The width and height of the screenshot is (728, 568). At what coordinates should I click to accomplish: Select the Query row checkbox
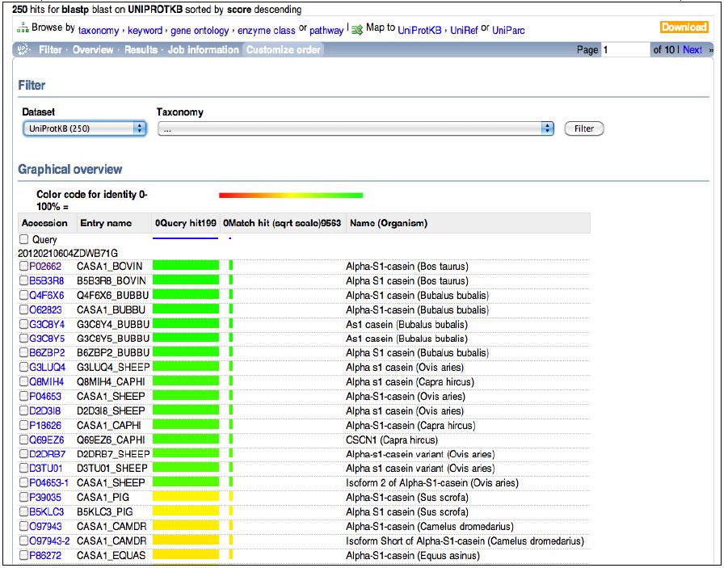[x=23, y=240]
